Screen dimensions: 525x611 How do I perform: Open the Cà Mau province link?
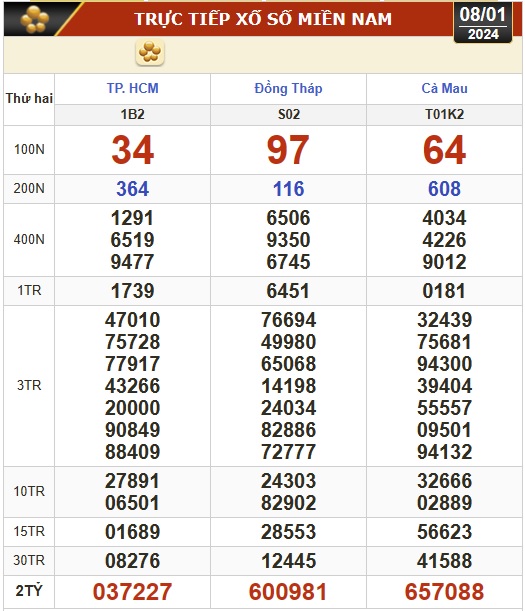444,88
